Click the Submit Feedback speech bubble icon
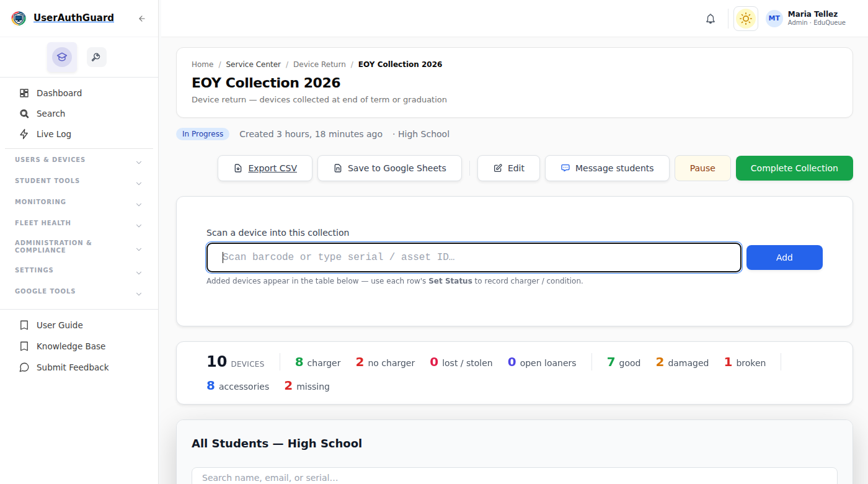 [x=24, y=367]
